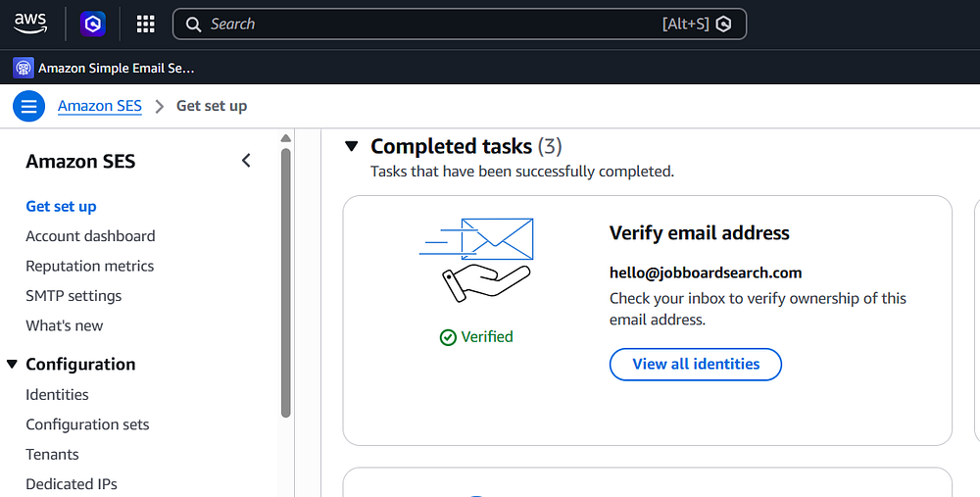Open the Amazon Q purple hexagon icon

(x=92, y=25)
